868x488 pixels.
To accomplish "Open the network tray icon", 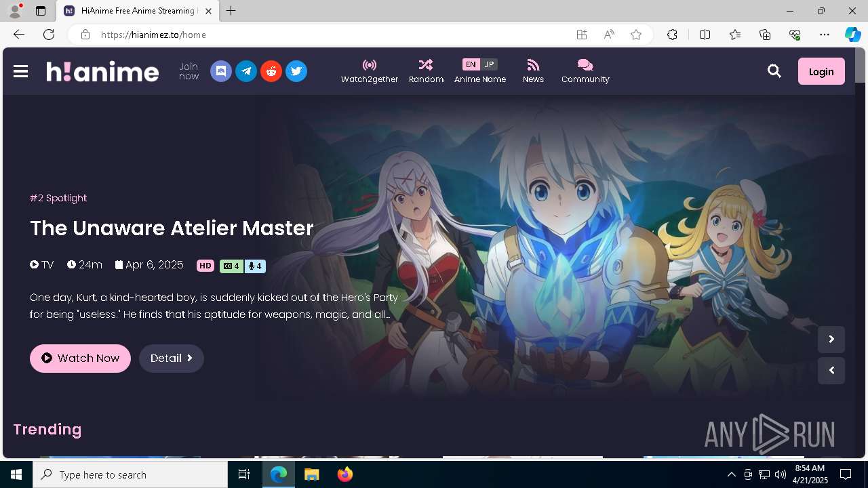I will point(764,474).
